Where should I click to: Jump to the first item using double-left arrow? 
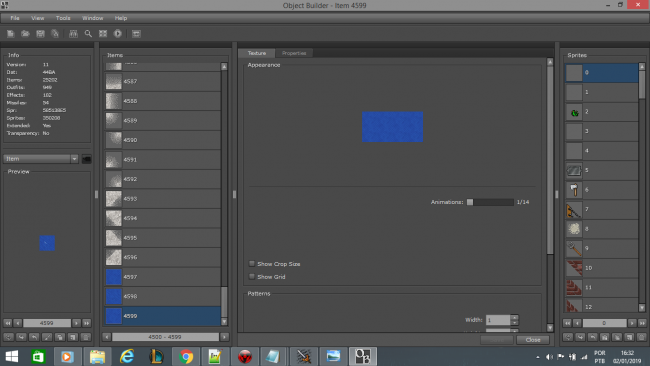[x=7, y=323]
